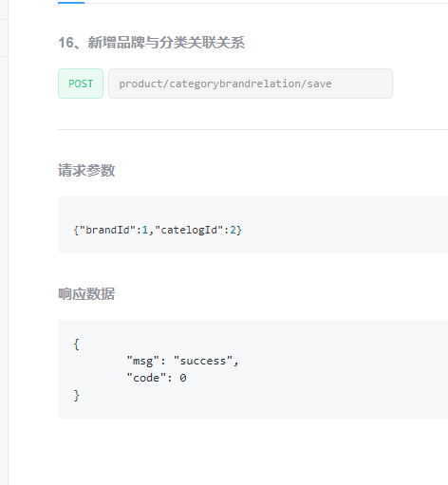Click the opening brace of response JSON
The height and width of the screenshot is (485, 448).
(x=76, y=345)
